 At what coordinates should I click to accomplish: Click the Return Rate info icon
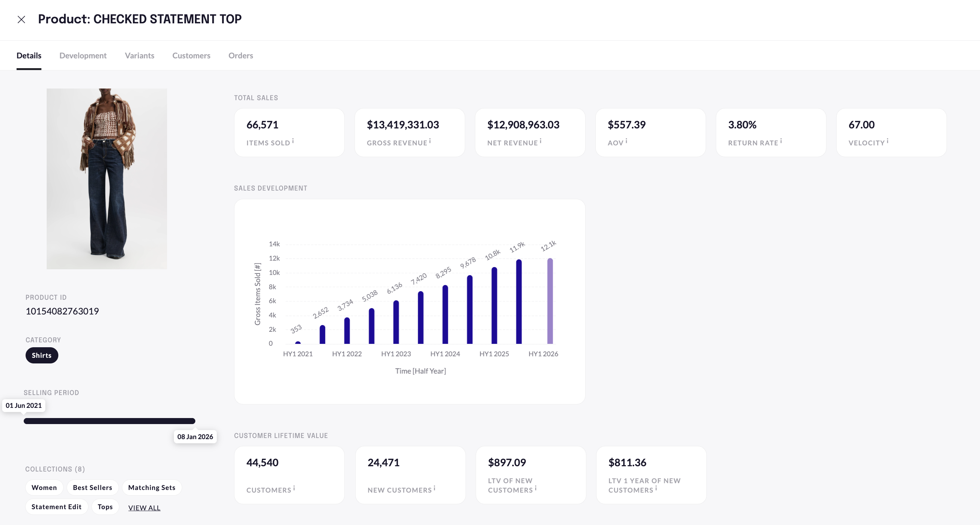point(781,141)
